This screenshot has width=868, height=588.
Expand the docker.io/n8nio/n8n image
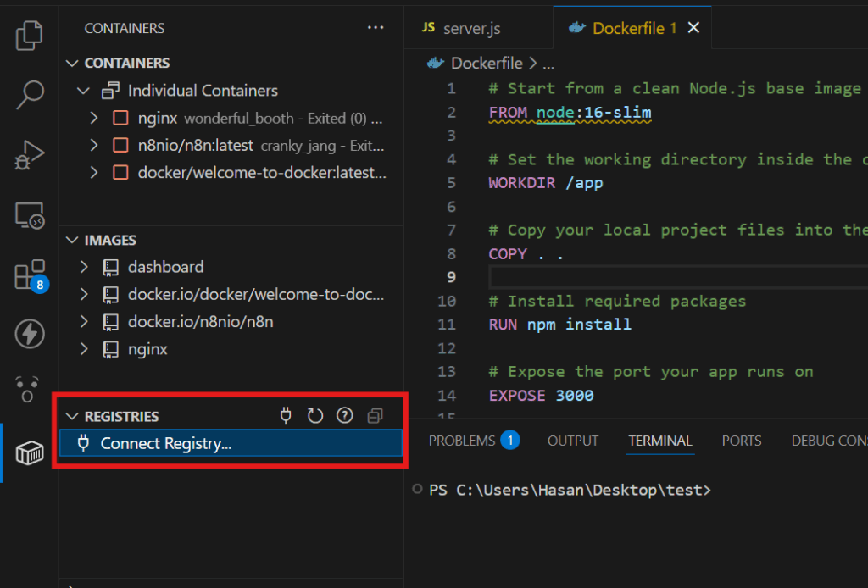(84, 322)
